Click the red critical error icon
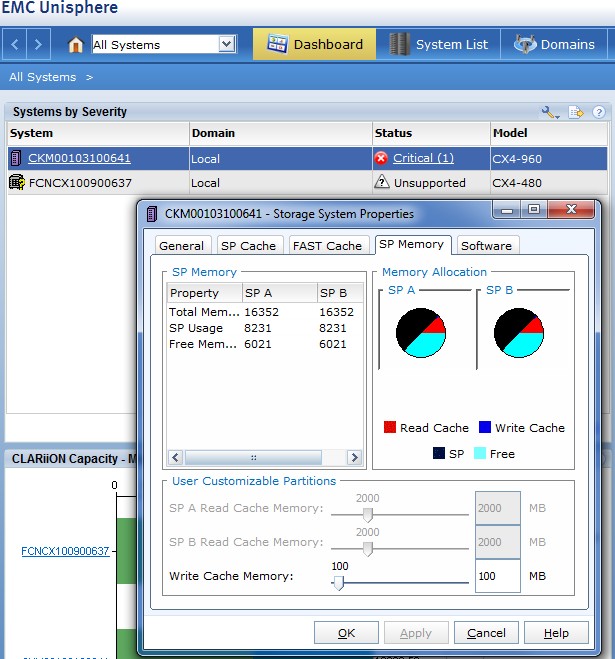This screenshot has height=659, width=615. tap(381, 158)
